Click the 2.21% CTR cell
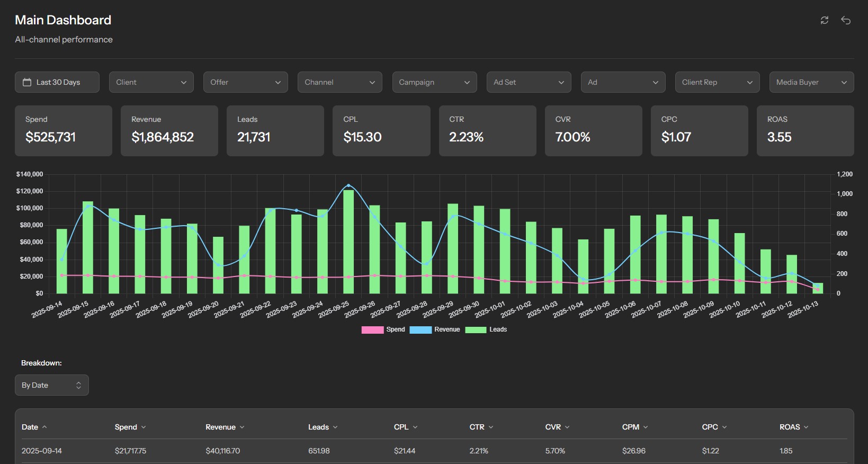 coord(479,451)
